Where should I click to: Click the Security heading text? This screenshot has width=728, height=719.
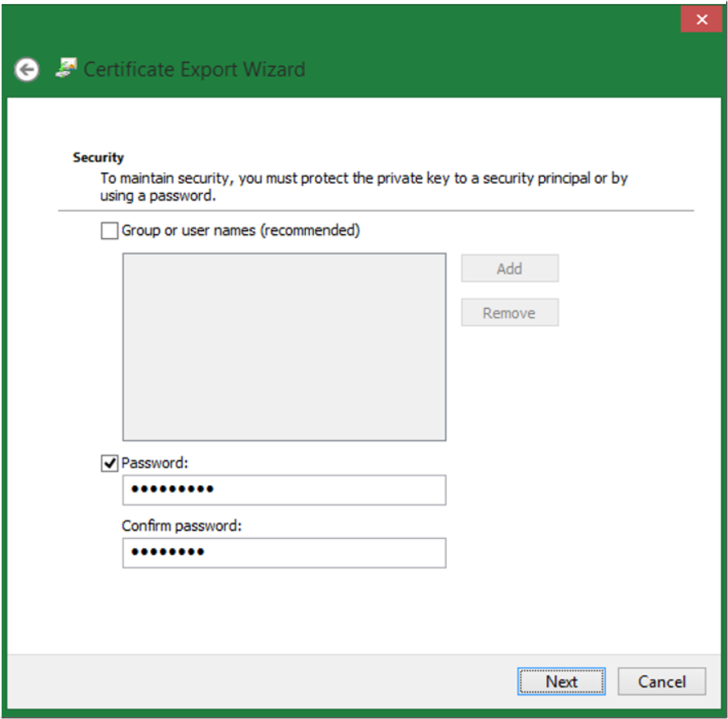tap(98, 157)
